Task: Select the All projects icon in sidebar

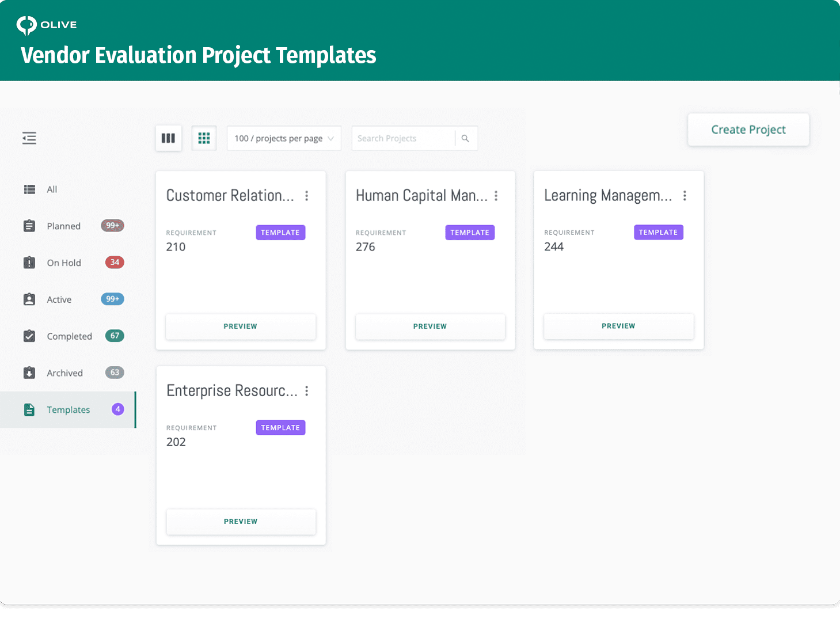Action: pos(29,189)
